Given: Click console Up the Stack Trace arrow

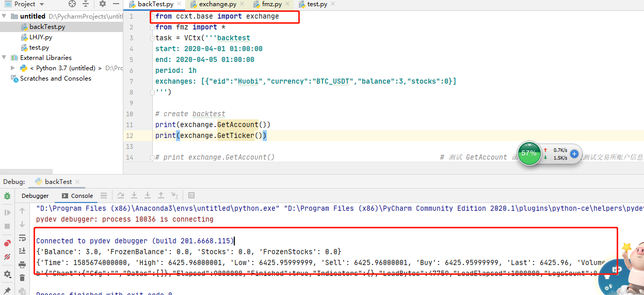Looking at the screenshot, I should click(x=22, y=211).
